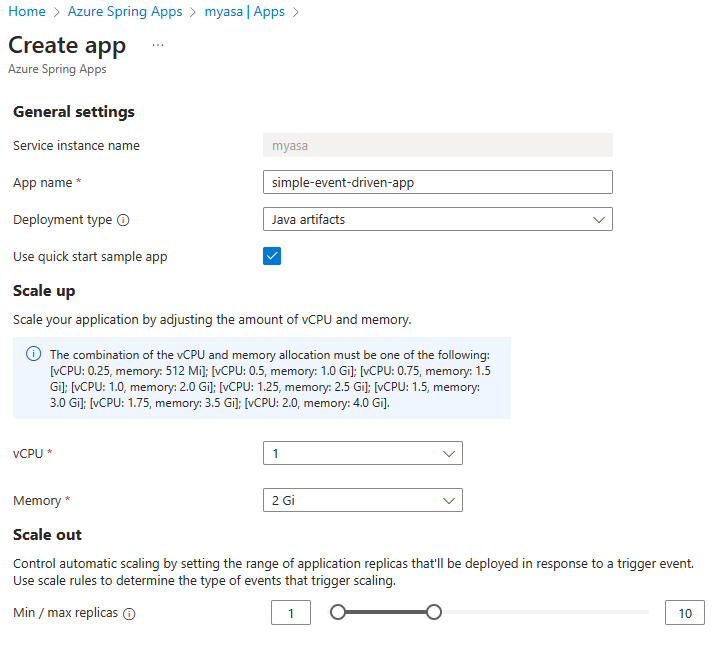
Task: Click the minimum replicas number box
Action: [x=291, y=613]
